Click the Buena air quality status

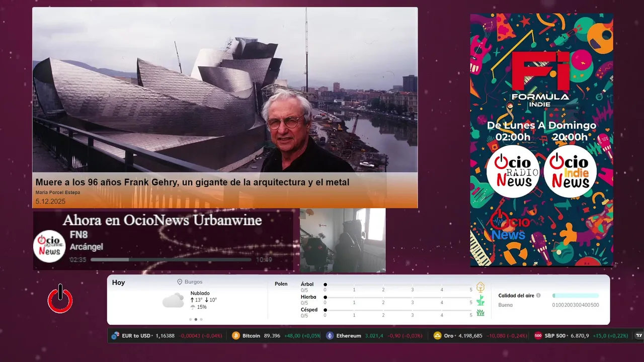point(506,305)
